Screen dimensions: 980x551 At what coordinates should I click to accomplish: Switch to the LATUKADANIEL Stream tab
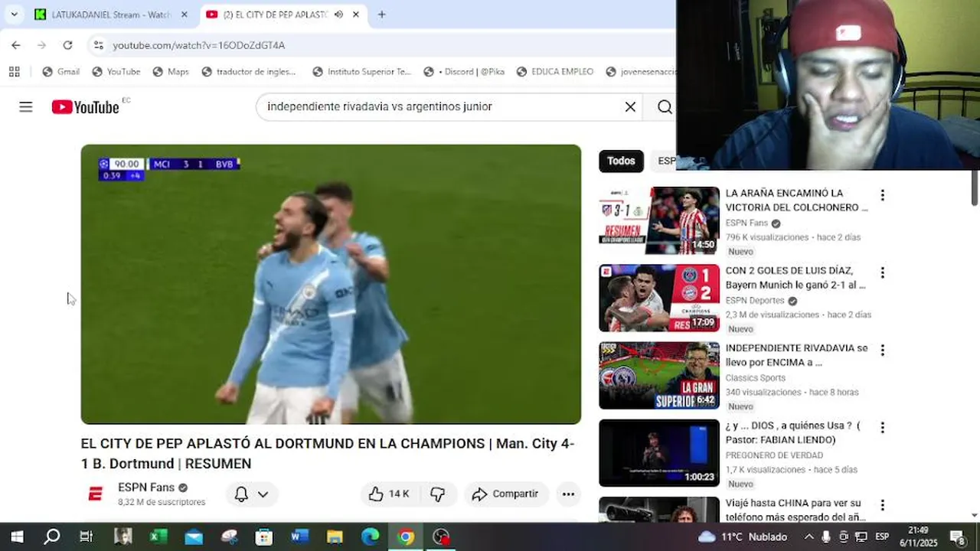tap(112, 15)
